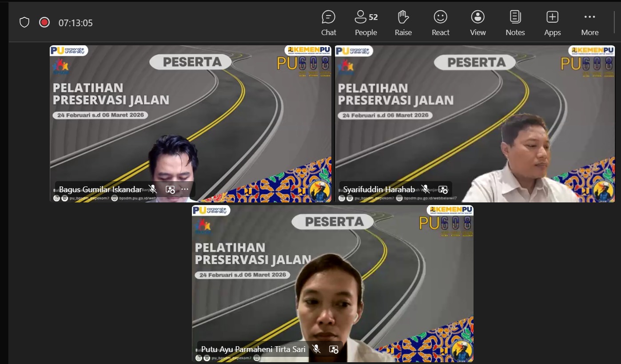Open meeting Notes
The width and height of the screenshot is (621, 364).
[x=515, y=23]
